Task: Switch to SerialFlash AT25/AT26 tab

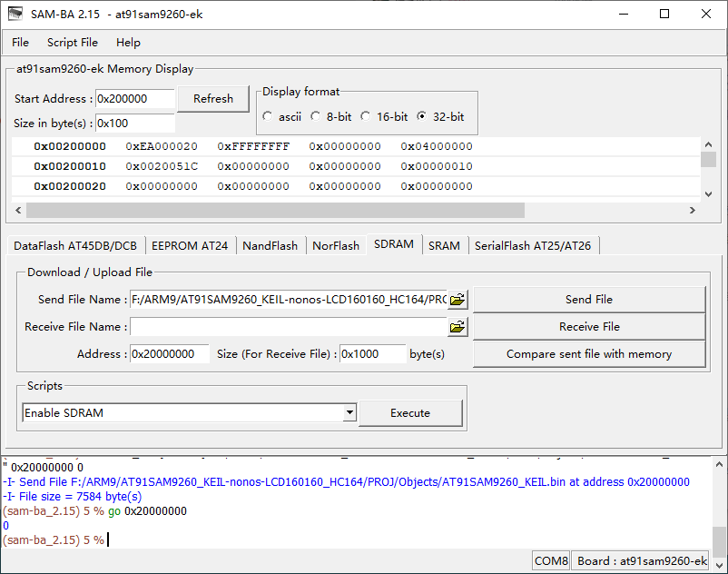Action: tap(533, 245)
